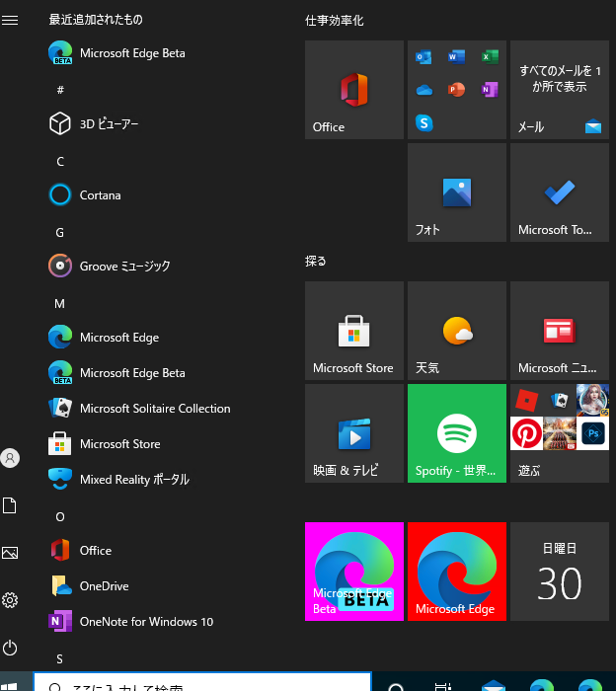Image resolution: width=616 pixels, height=691 pixels.
Task: Click the Excel icon in the Office apps tile
Action: [x=490, y=57]
